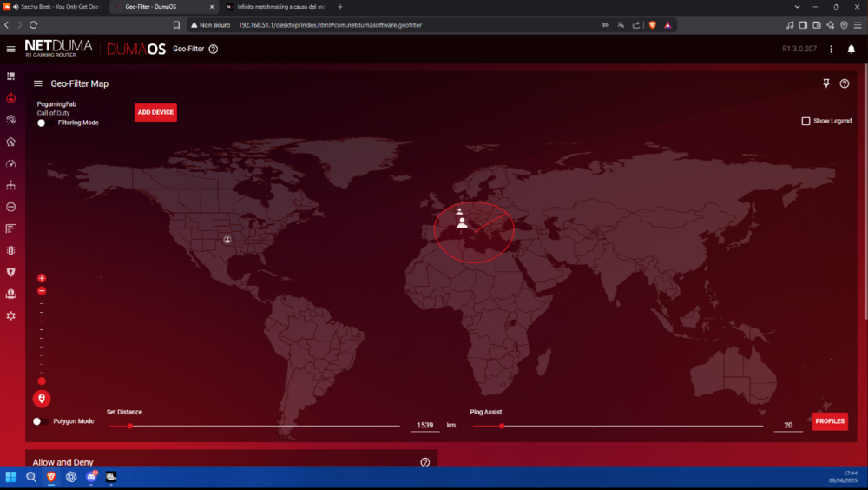Click the Set Distance value field 1539
Image resolution: width=868 pixels, height=490 pixels.
425,425
